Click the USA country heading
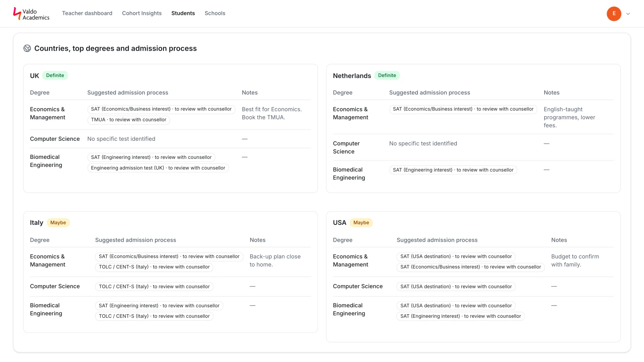This screenshot has height=362, width=644. click(x=339, y=223)
